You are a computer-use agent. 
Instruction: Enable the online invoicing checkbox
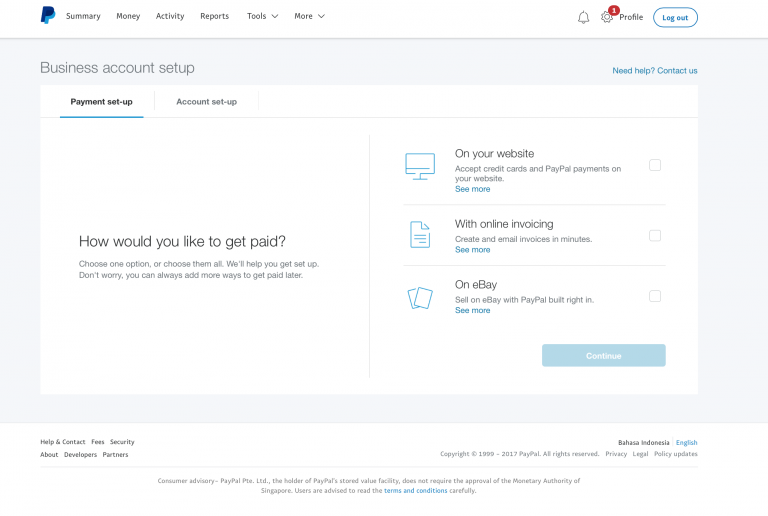tap(654, 235)
